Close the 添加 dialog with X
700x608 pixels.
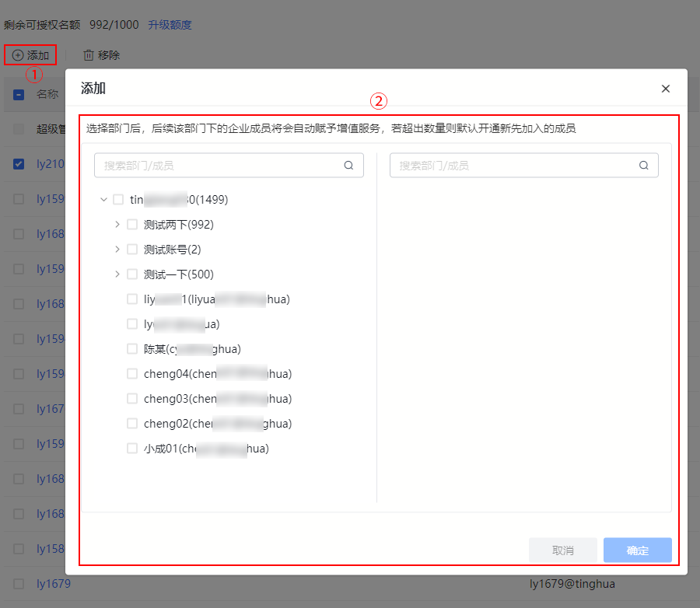point(666,89)
